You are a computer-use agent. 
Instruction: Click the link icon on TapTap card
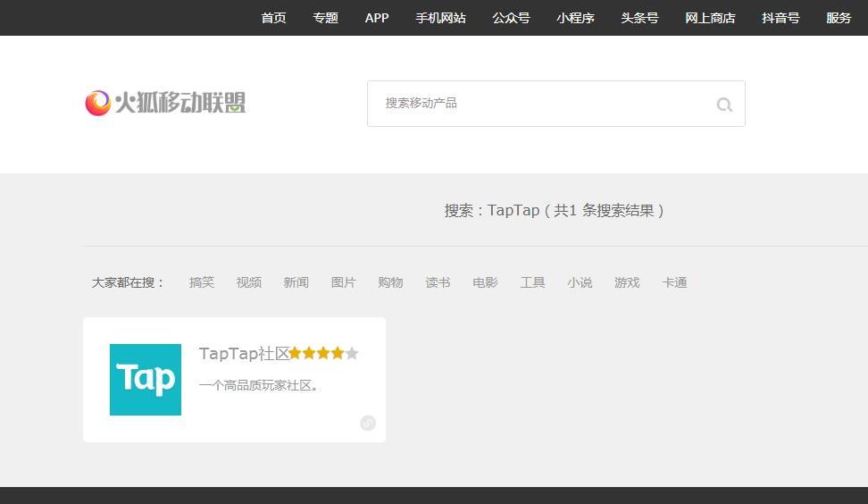(x=368, y=424)
